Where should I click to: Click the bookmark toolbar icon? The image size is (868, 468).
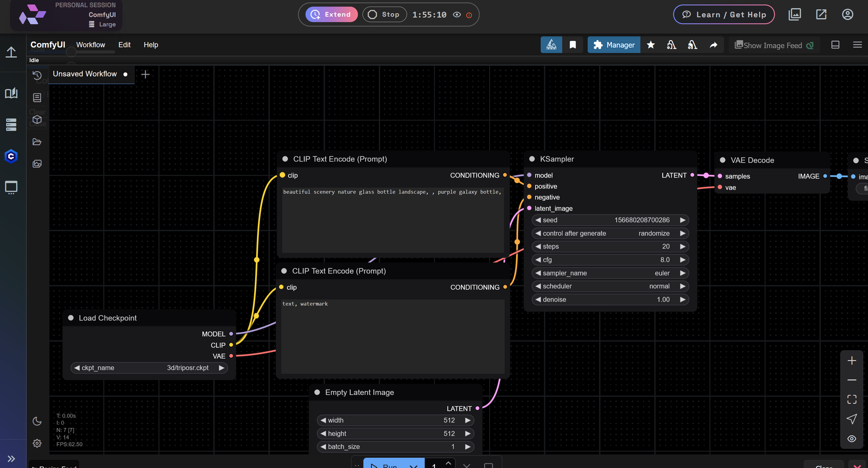pyautogui.click(x=573, y=45)
